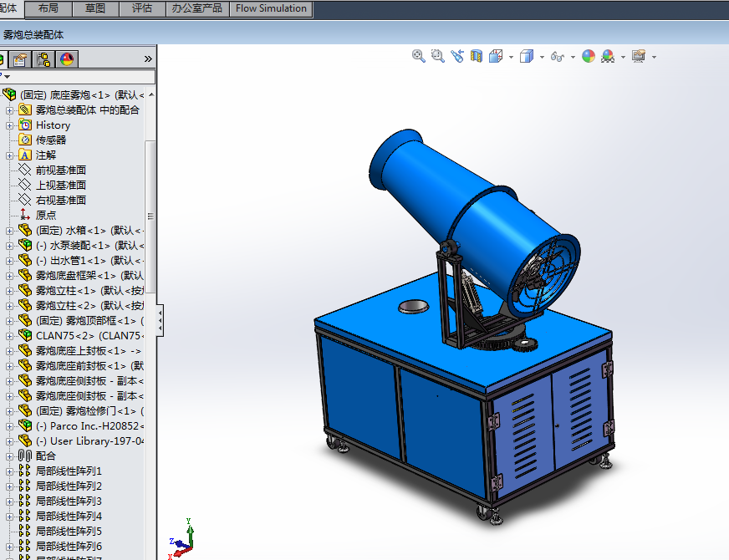The height and width of the screenshot is (560, 729).
Task: Click the 右视基准面 plane icon
Action: click(x=25, y=200)
